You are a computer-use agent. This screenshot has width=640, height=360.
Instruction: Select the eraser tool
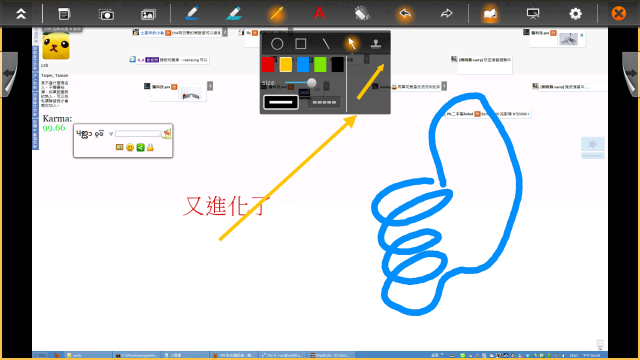[362, 13]
